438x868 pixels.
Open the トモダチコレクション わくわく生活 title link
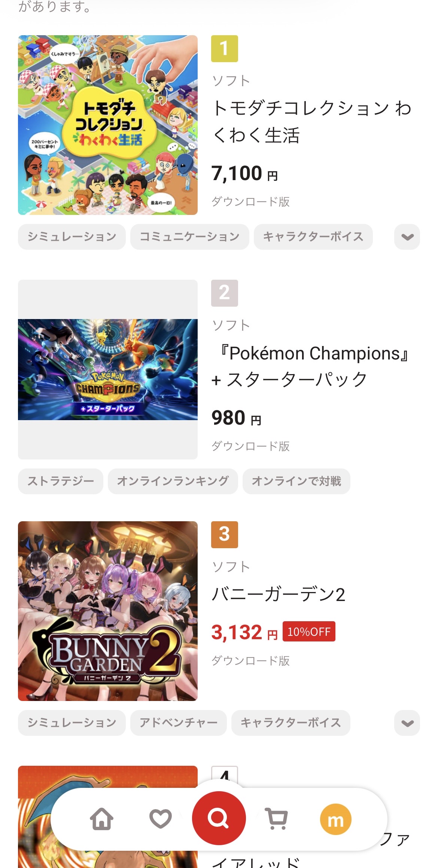pos(311,122)
